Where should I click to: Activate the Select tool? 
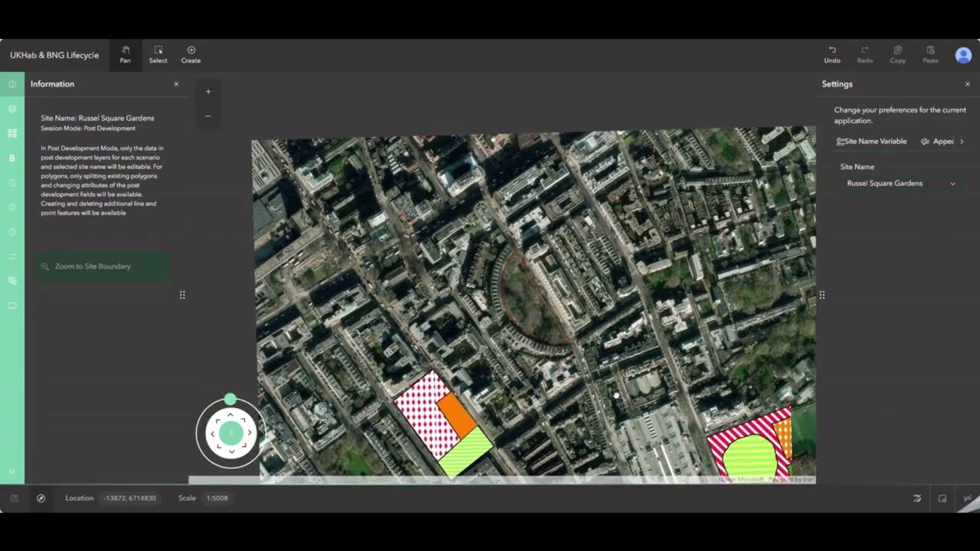(158, 55)
